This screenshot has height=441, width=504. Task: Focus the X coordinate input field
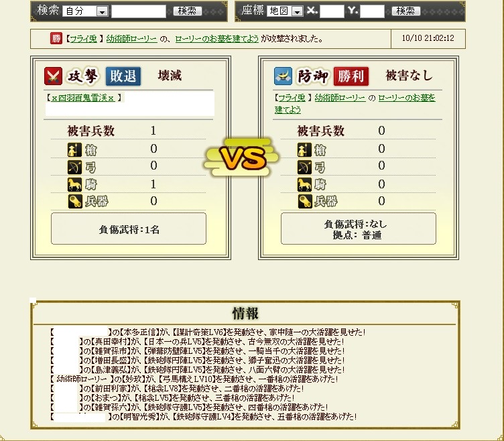[x=332, y=11]
